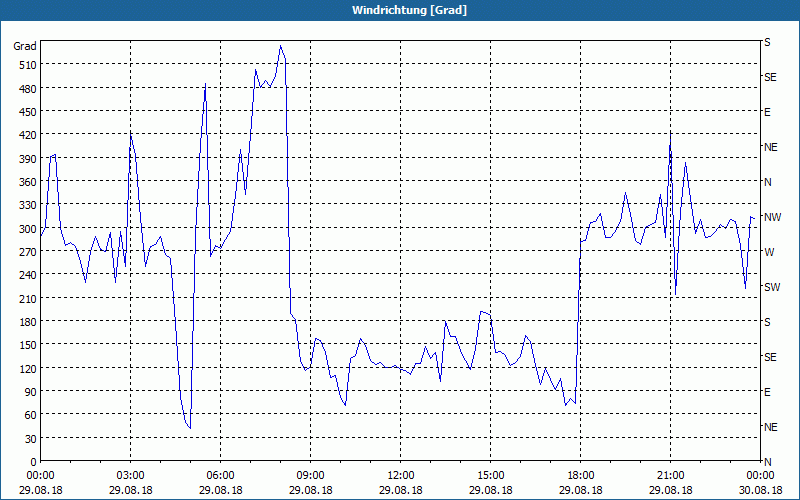Select the 15:00 time marker

(491, 476)
